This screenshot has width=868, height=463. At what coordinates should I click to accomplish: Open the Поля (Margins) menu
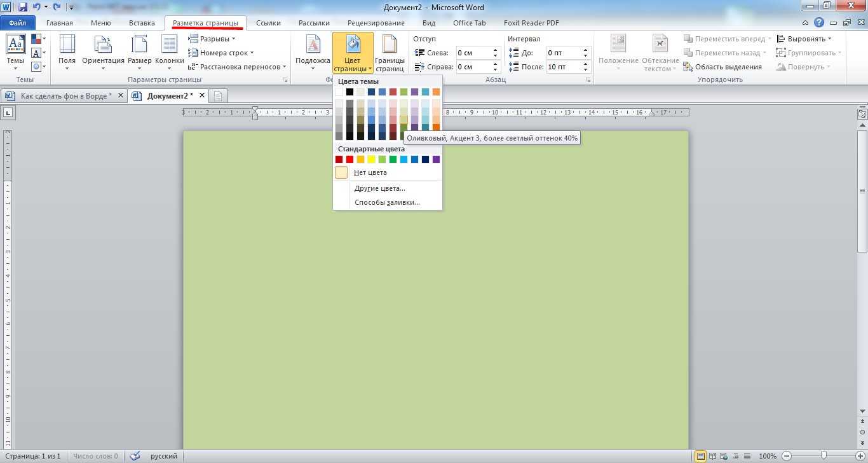(x=67, y=53)
